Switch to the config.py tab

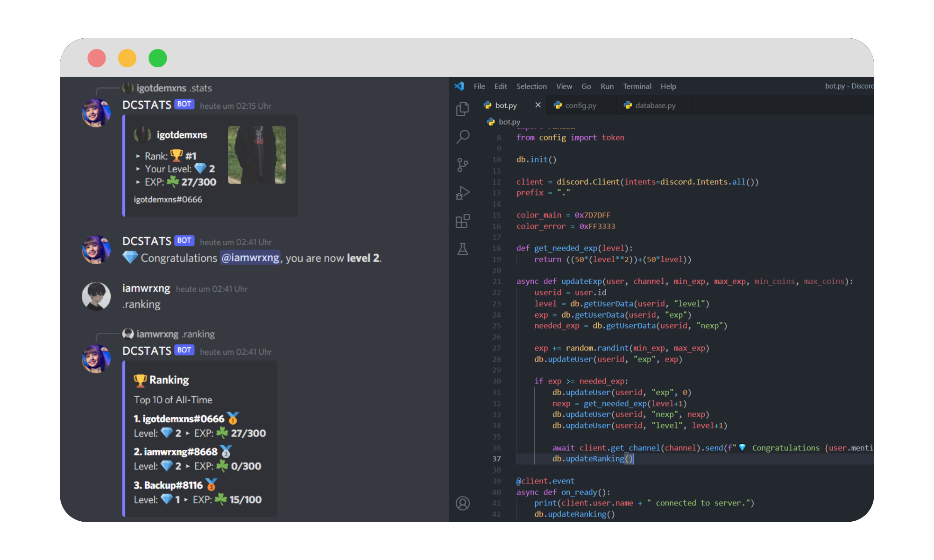(x=580, y=105)
